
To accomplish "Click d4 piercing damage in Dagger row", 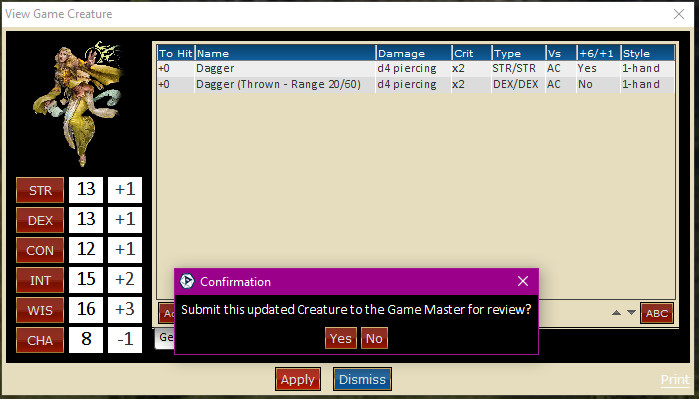I will coord(407,68).
